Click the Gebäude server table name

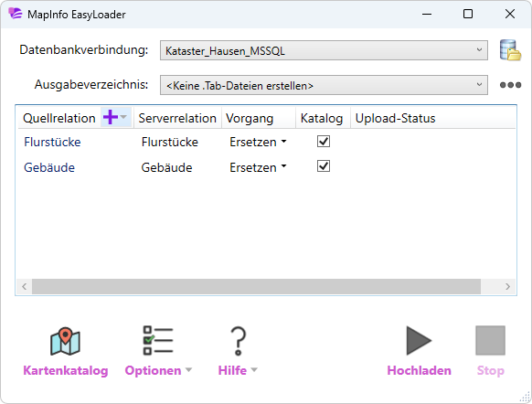(x=166, y=167)
